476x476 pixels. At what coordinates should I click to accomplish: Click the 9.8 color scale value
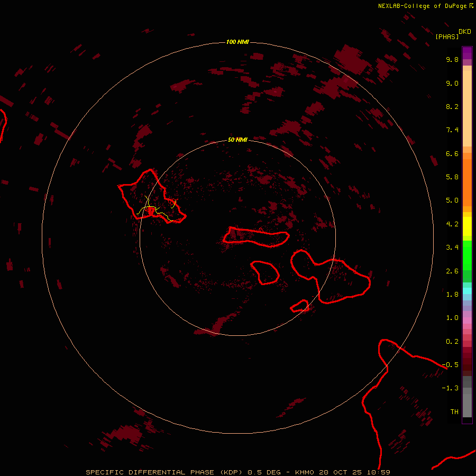coord(452,59)
